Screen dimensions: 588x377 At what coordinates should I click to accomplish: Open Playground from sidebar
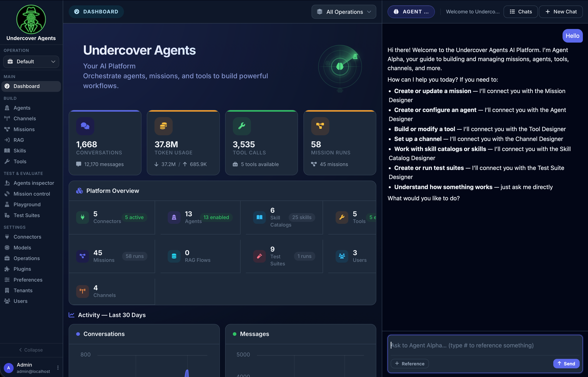[31, 204]
